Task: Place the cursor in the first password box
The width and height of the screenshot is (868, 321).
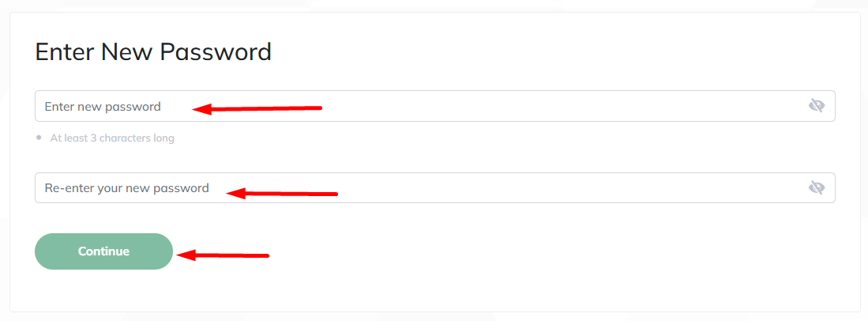Action: click(434, 106)
